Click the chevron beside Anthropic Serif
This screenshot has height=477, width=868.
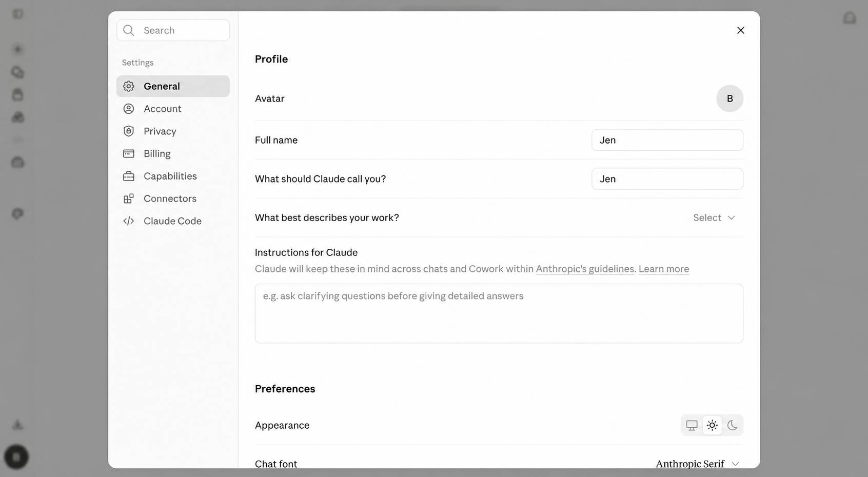tap(735, 464)
